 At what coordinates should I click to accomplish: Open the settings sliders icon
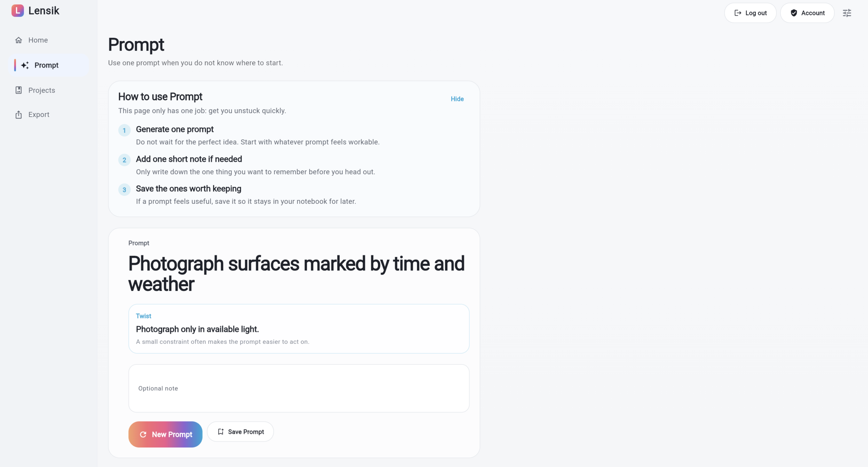tap(847, 13)
